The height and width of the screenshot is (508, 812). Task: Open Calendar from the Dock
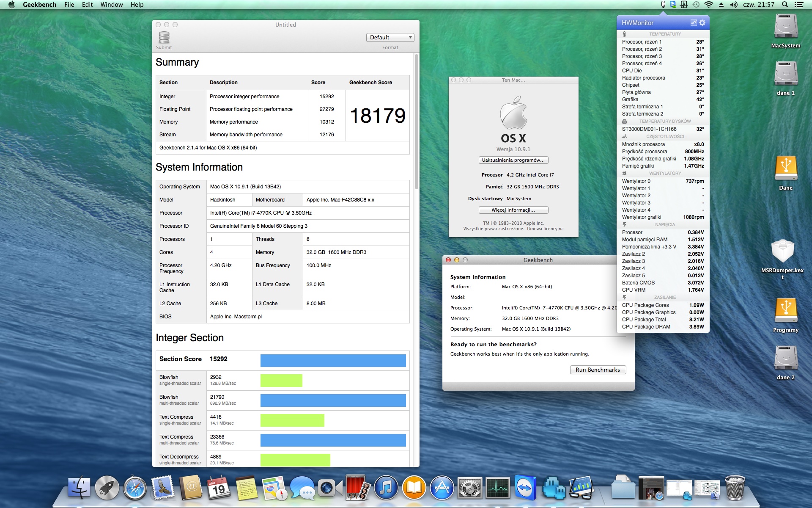(219, 488)
